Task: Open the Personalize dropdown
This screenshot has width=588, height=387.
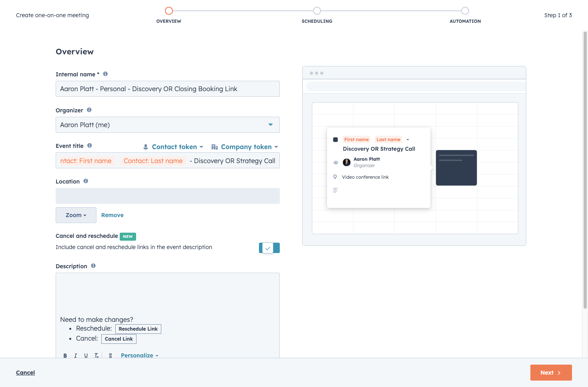Action: click(x=140, y=355)
